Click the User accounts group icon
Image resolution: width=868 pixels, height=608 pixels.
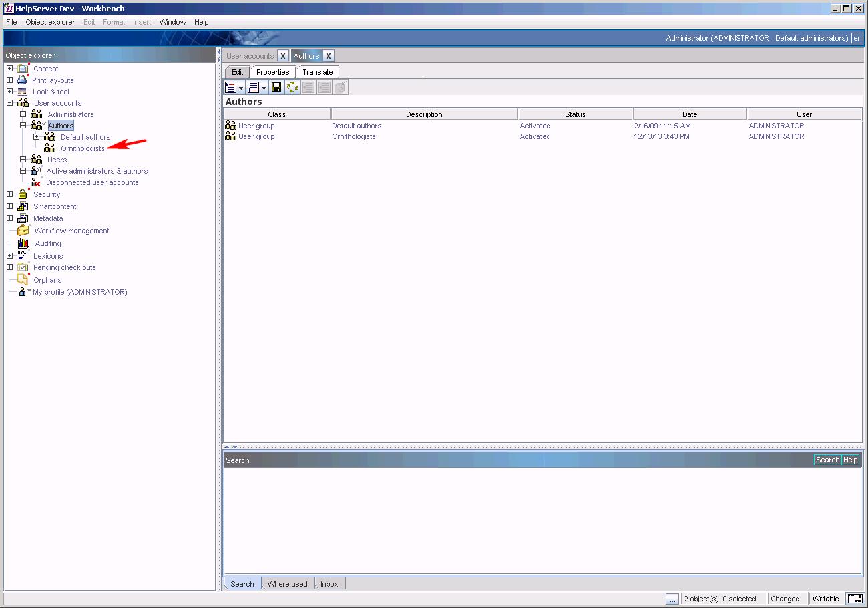tap(23, 103)
